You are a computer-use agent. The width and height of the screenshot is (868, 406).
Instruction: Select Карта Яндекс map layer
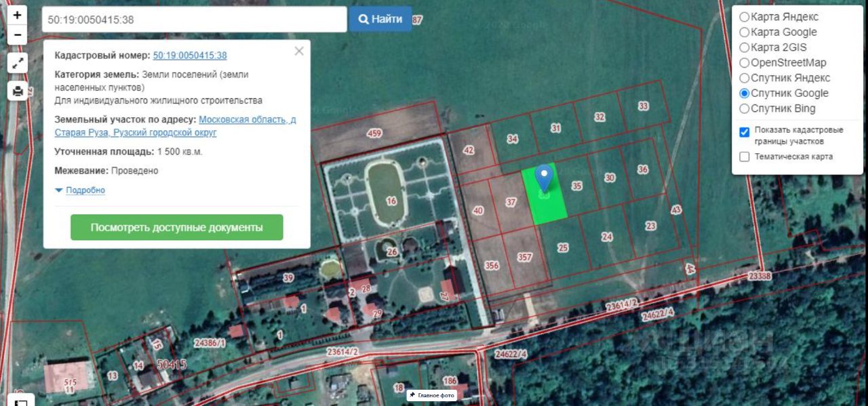click(744, 17)
